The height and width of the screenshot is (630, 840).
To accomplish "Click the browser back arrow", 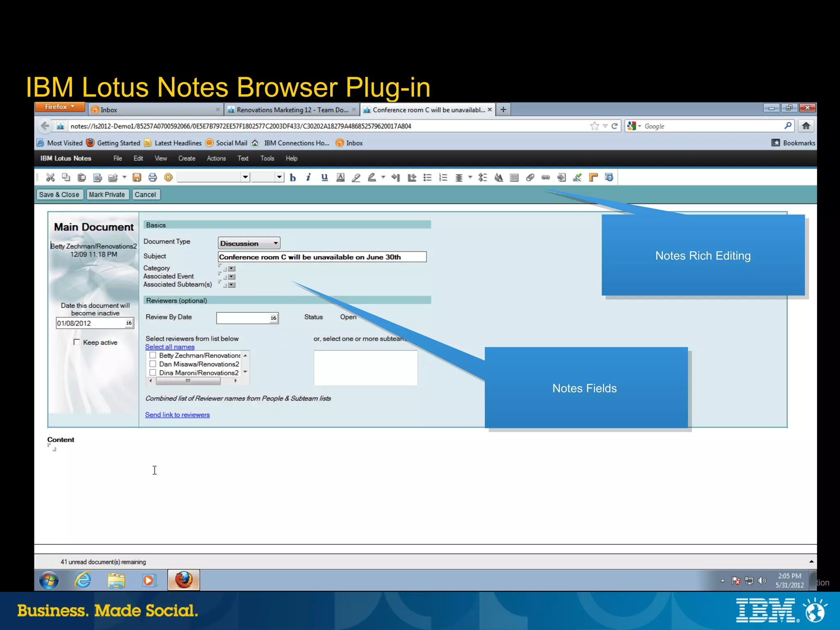I will pos(45,126).
